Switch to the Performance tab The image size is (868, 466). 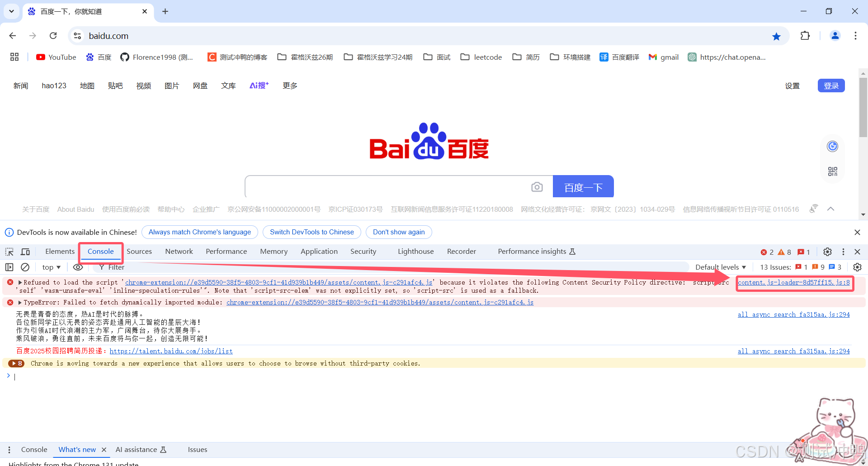tap(226, 252)
